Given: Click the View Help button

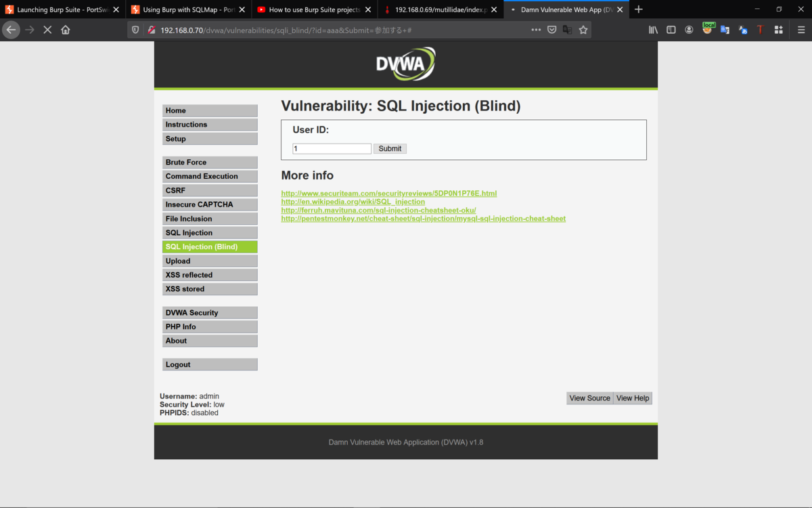Looking at the screenshot, I should point(633,398).
